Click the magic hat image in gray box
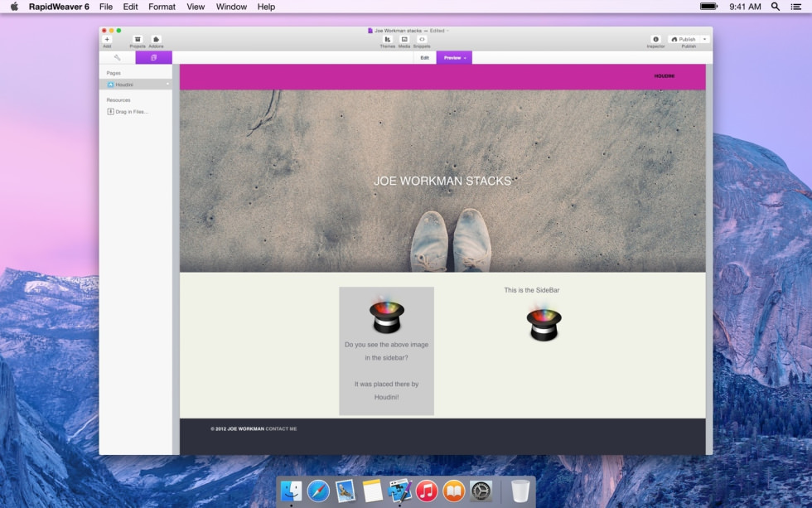This screenshot has width=812, height=508. (x=387, y=316)
